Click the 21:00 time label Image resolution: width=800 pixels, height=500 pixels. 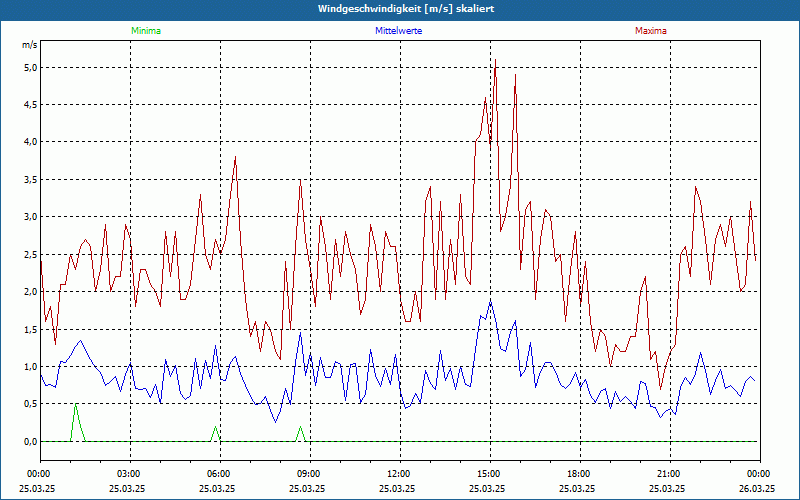(670, 474)
